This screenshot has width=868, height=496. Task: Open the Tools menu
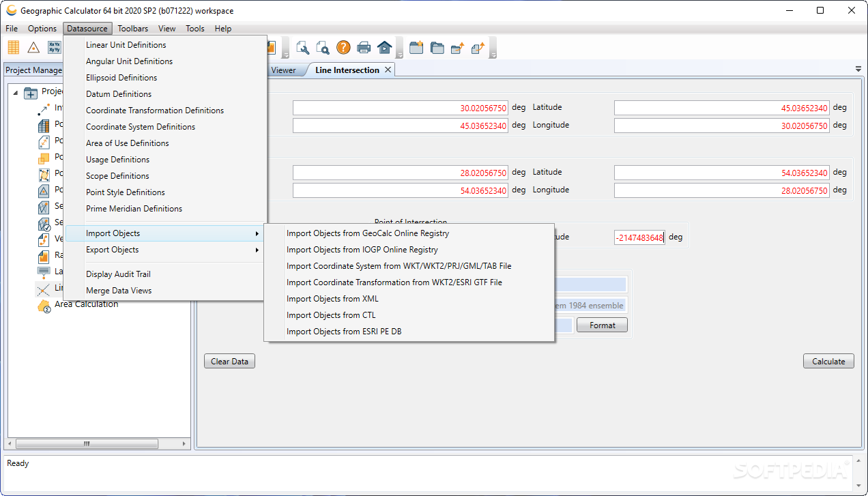195,29
